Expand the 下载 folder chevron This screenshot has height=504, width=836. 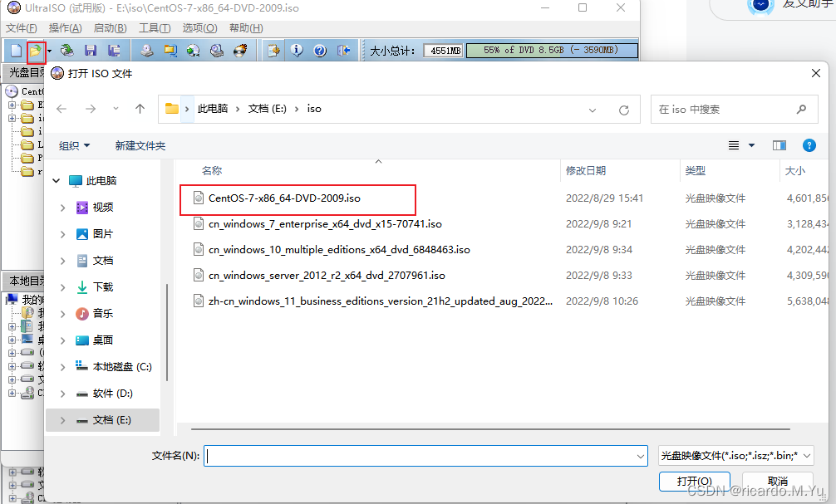point(63,287)
